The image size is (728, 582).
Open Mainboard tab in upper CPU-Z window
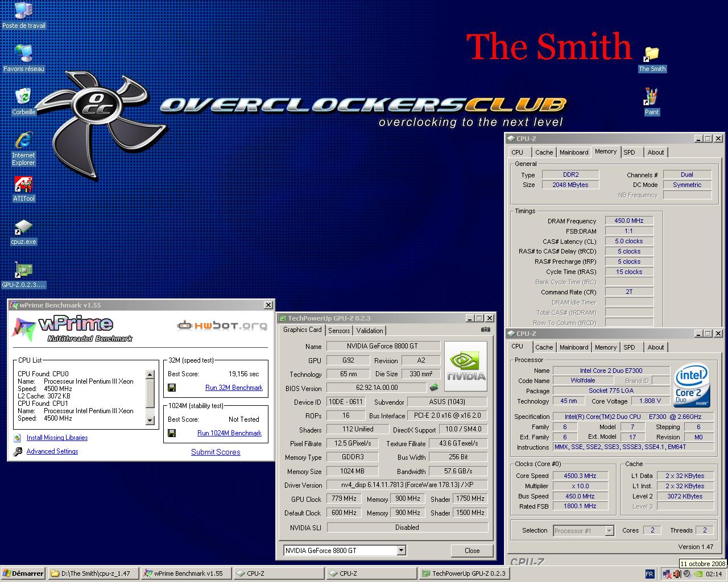[x=574, y=152]
